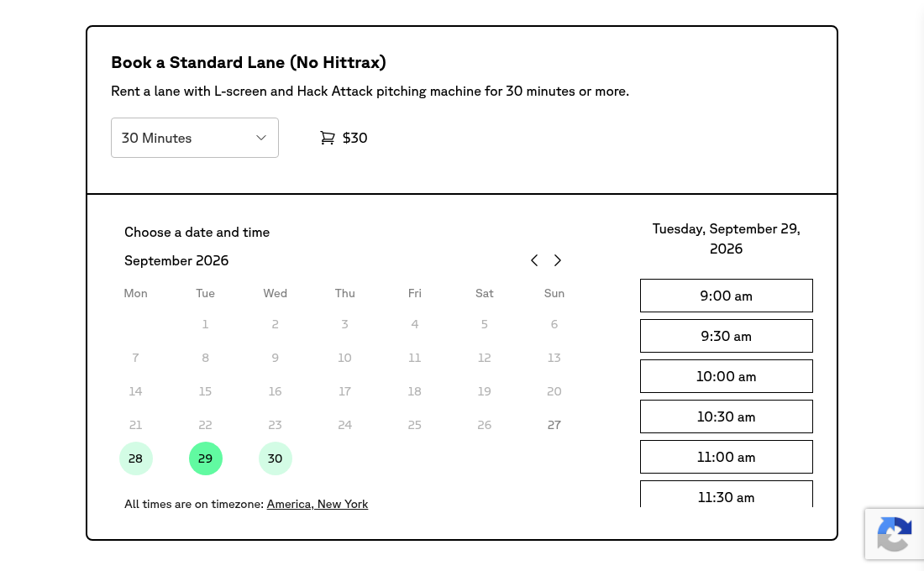Select September 29 on the calendar

pyautogui.click(x=205, y=458)
